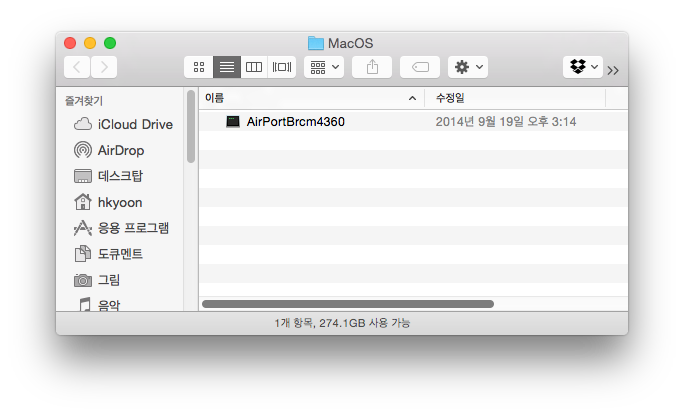Open AirDrop in sidebar
Screen dimensions: 684x415
pos(123,150)
